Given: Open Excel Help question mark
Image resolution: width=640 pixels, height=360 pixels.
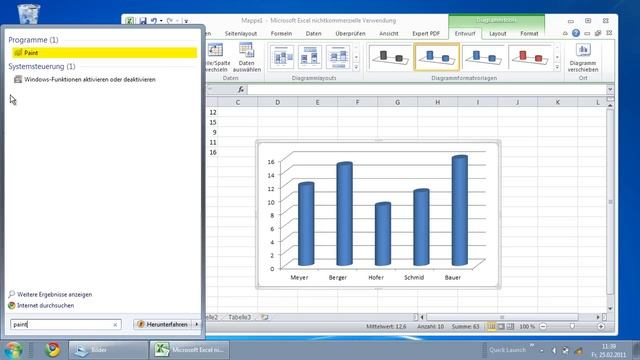Looking at the screenshot, I should pyautogui.click(x=576, y=33).
